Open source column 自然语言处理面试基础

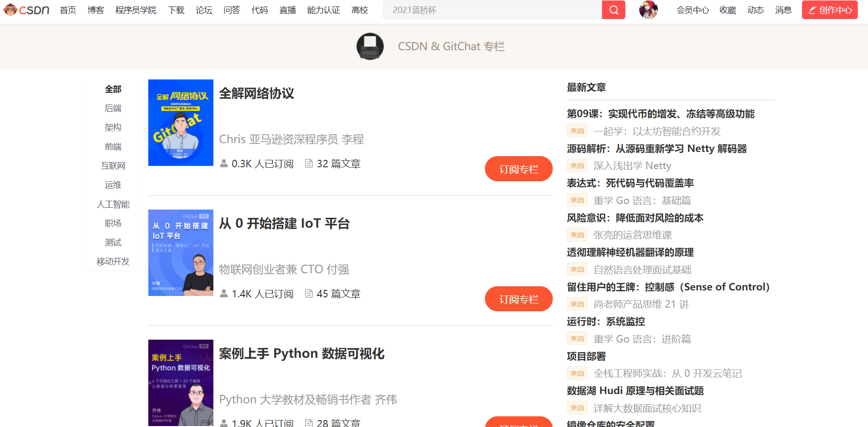point(643,269)
